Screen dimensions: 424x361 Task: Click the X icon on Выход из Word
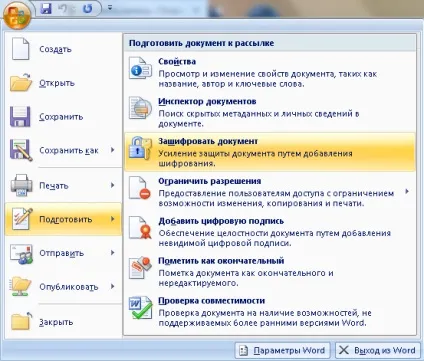click(x=344, y=350)
